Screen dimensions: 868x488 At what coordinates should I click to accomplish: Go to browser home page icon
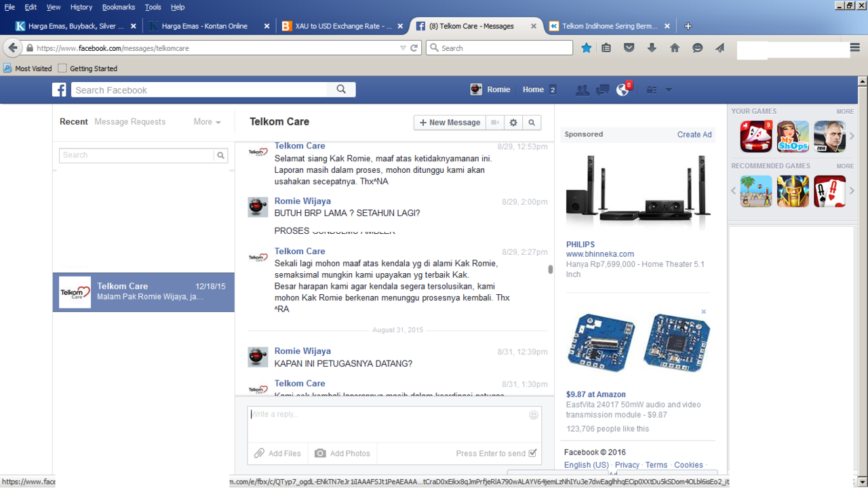[x=675, y=48]
